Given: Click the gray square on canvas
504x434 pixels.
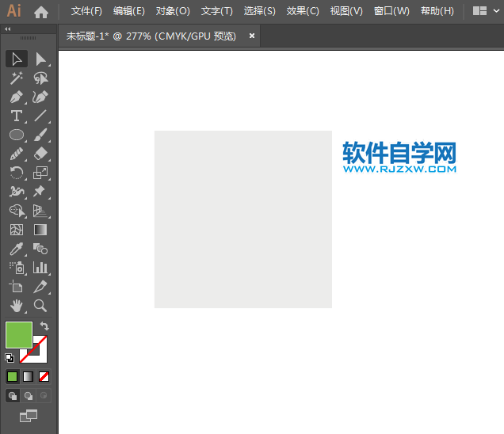Looking at the screenshot, I should pyautogui.click(x=243, y=219).
